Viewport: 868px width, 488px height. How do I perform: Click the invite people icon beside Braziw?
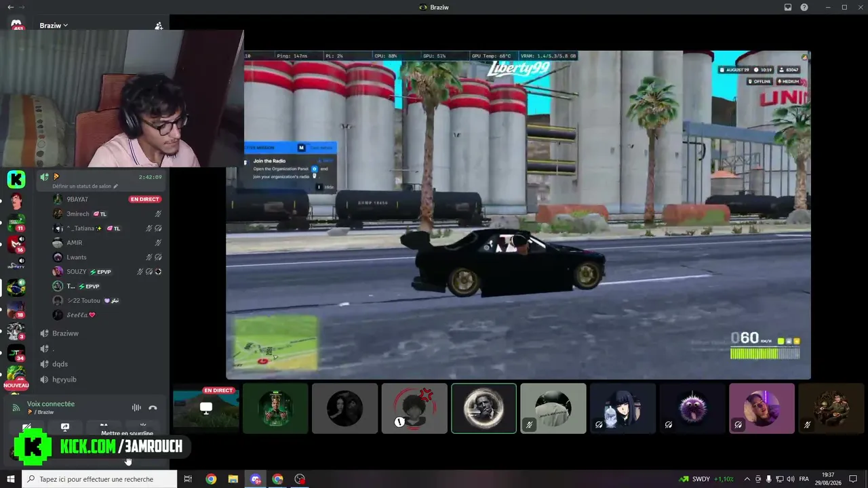159,26
